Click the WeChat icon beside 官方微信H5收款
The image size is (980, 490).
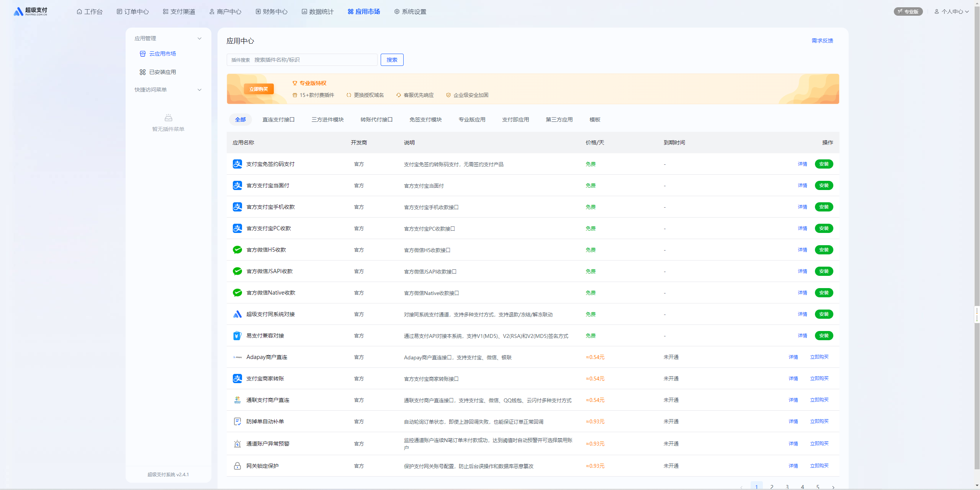pyautogui.click(x=237, y=250)
